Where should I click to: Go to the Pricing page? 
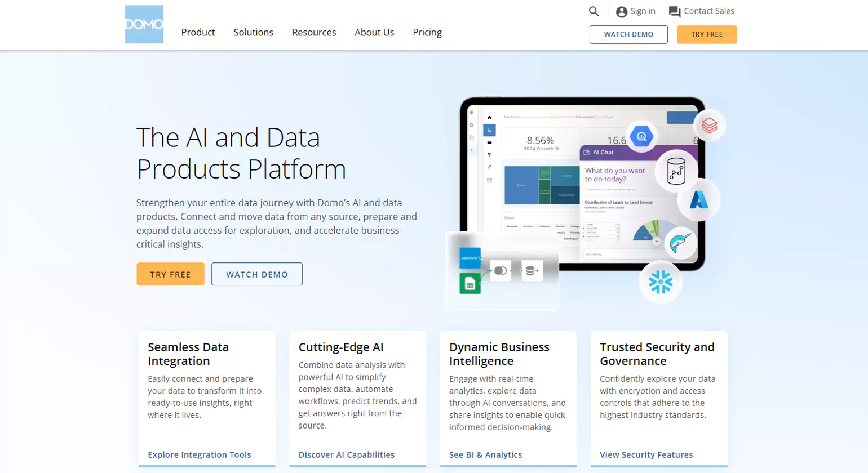427,33
